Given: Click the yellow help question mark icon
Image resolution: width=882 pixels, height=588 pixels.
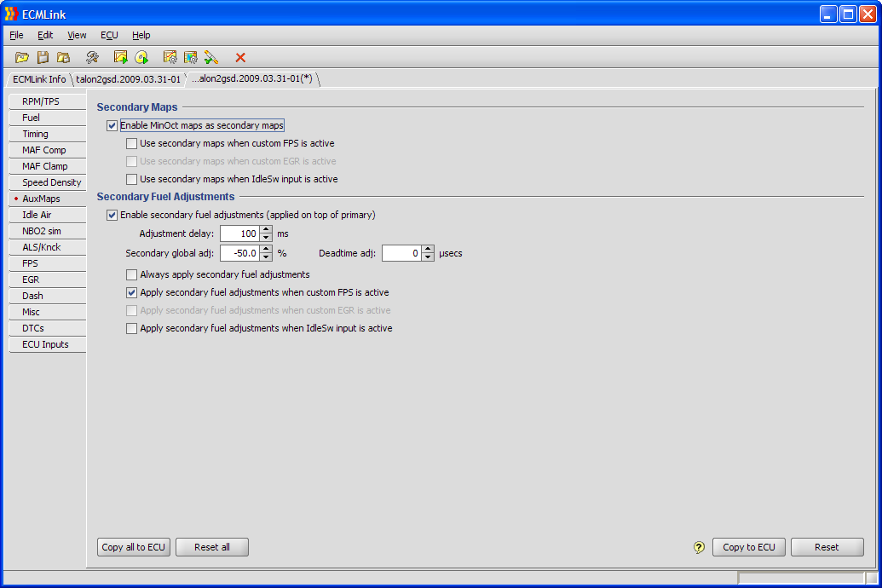Looking at the screenshot, I should click(700, 547).
